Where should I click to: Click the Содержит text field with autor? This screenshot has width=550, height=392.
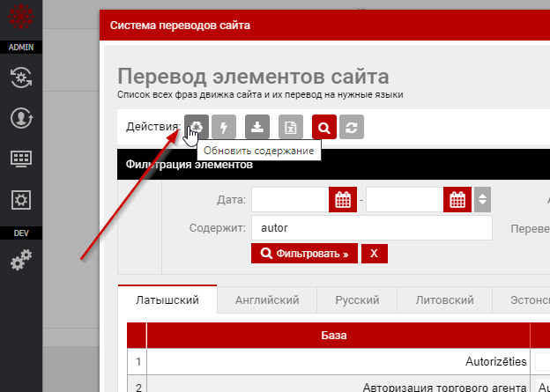click(x=370, y=227)
